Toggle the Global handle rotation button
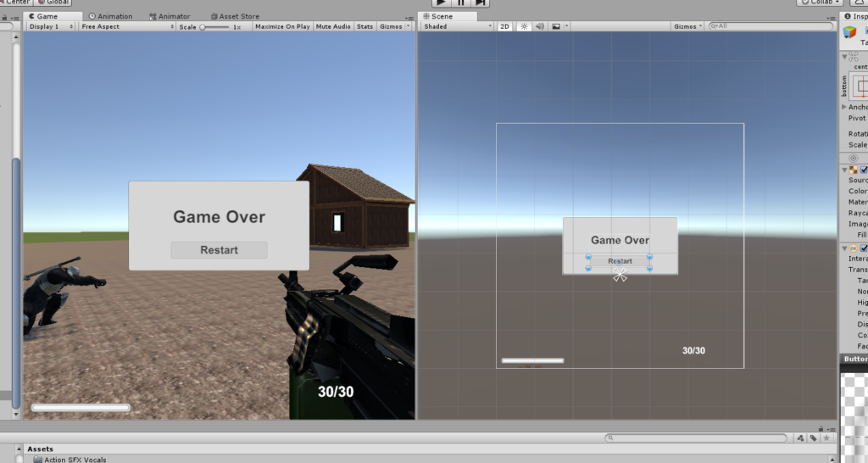This screenshot has height=463, width=868. pyautogui.click(x=53, y=3)
